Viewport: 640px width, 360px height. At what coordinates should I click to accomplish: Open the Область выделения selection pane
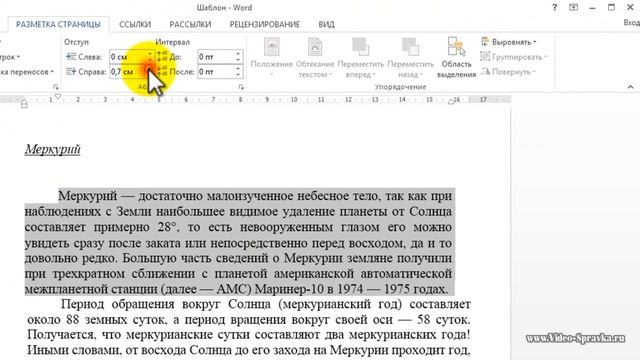[x=456, y=58]
